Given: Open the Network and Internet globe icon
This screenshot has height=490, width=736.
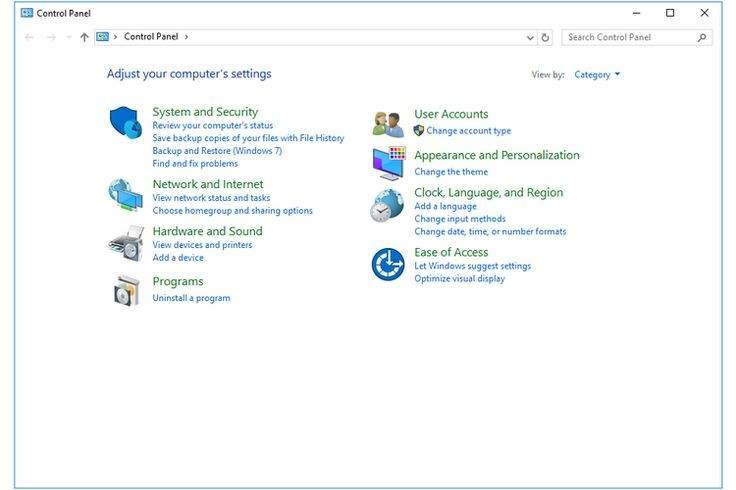Looking at the screenshot, I should [126, 195].
